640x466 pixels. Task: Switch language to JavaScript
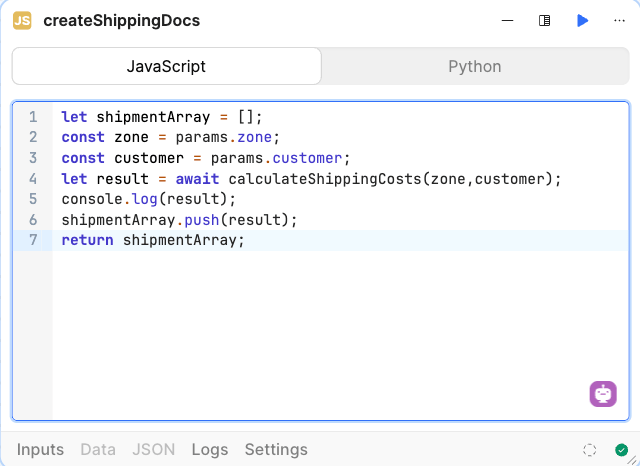click(x=167, y=66)
